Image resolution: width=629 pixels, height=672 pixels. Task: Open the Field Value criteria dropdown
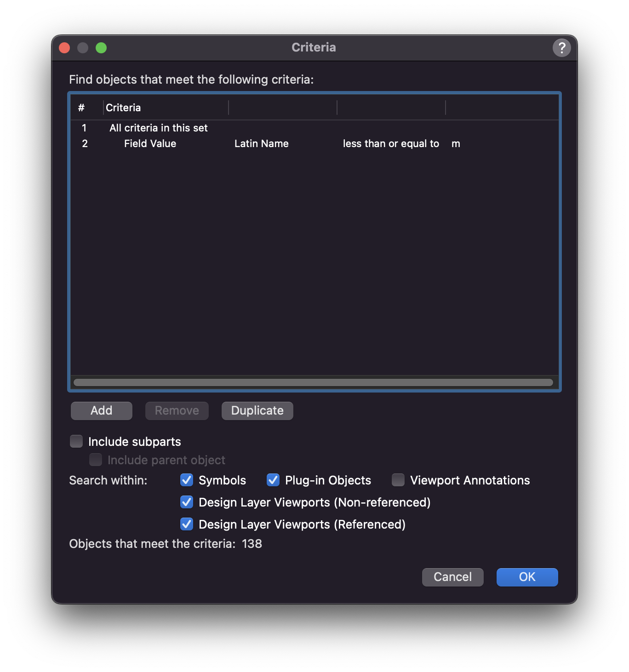coord(150,143)
